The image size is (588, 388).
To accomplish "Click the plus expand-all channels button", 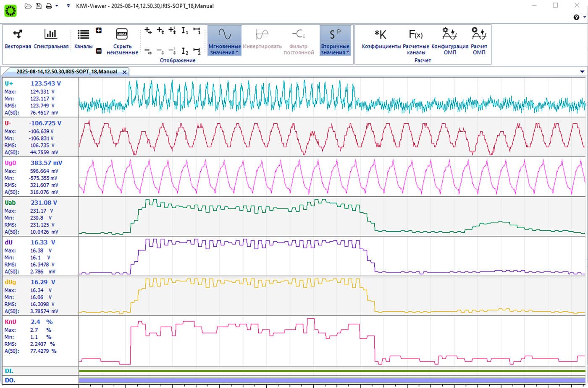I will coord(99,31).
